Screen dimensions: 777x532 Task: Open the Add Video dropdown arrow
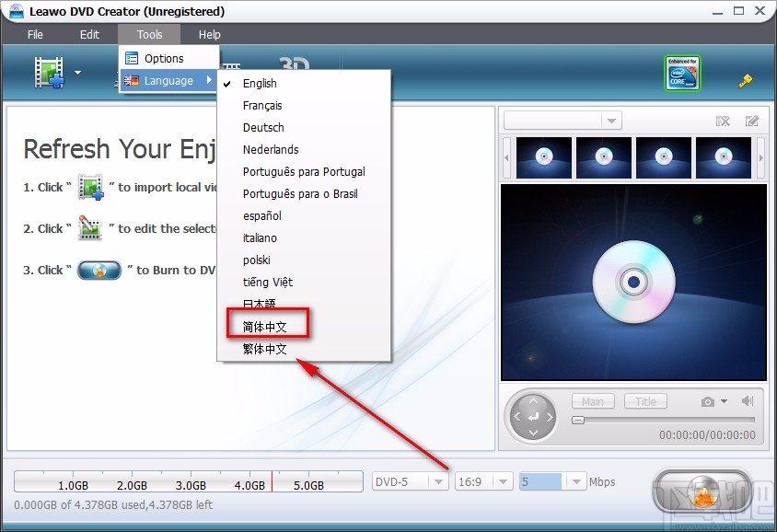[78, 73]
